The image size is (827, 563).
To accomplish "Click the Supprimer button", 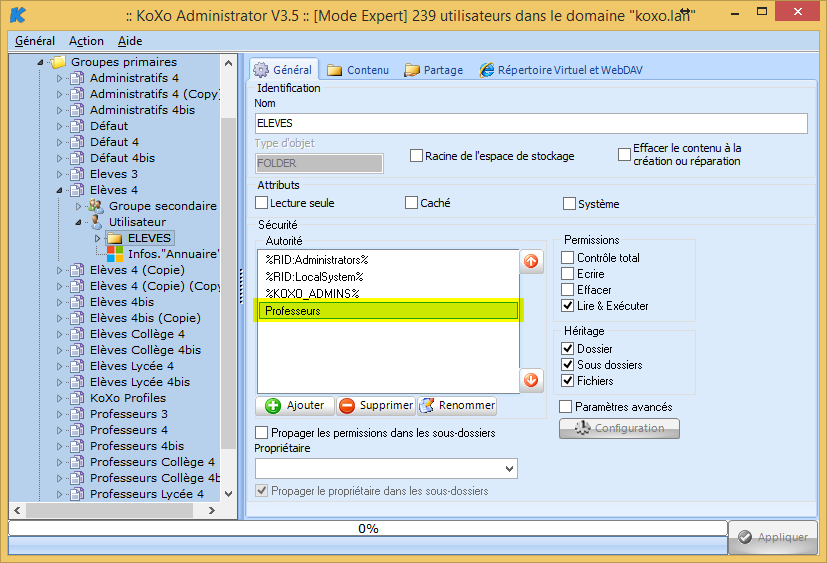I will (x=376, y=405).
